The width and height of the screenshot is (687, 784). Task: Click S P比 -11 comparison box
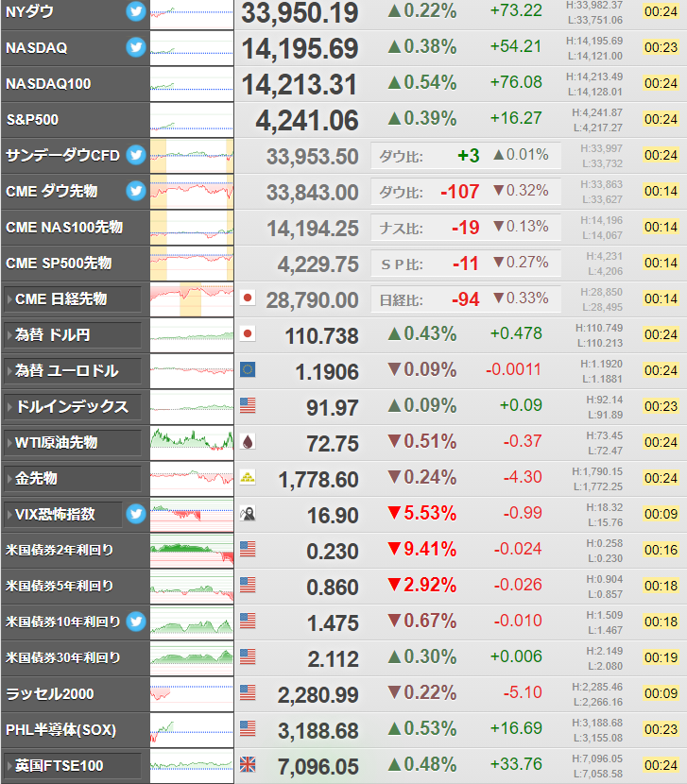465,264
